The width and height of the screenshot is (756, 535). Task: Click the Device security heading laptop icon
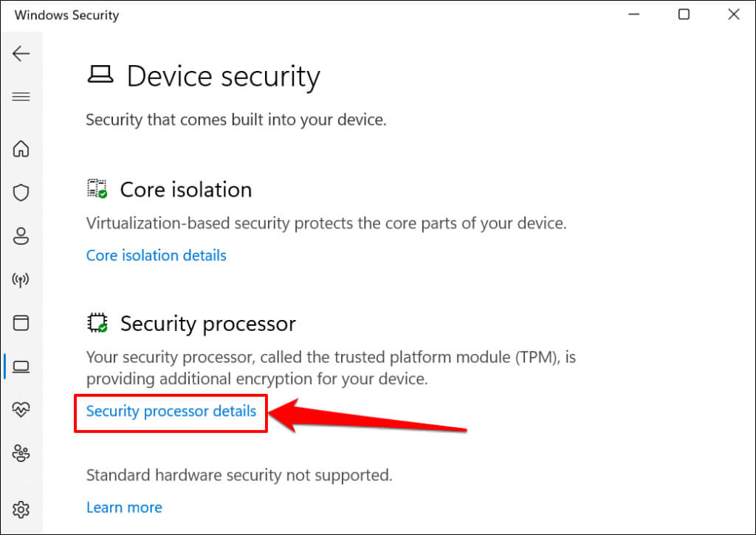[x=100, y=75]
